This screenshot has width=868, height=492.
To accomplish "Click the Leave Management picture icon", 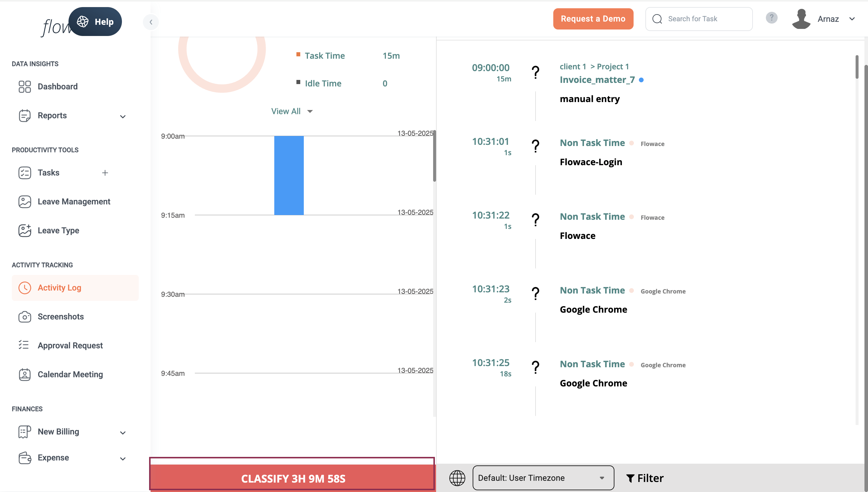I will click(x=25, y=202).
